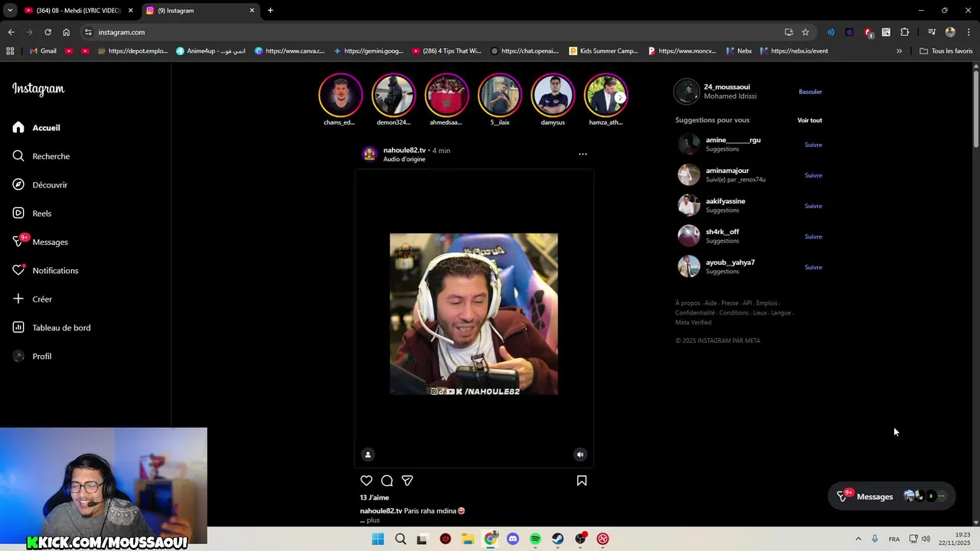
Task: Click Basculer to switch accounts
Action: [x=810, y=92]
